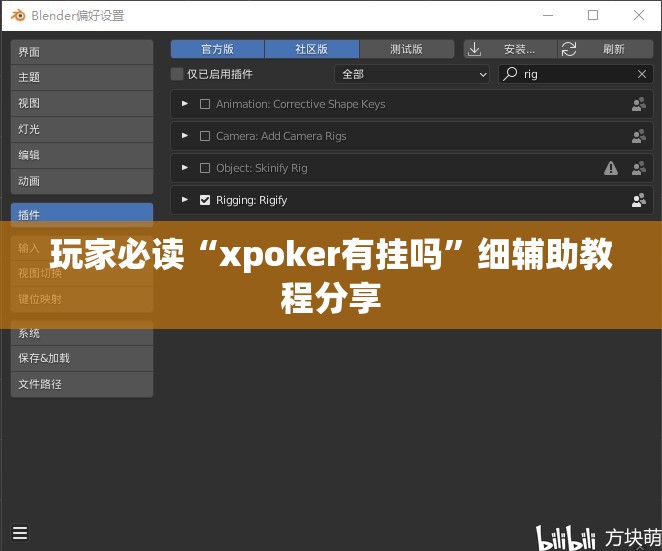Open the 编辑 preferences section
Screen dimensions: 662x551
[x=82, y=155]
